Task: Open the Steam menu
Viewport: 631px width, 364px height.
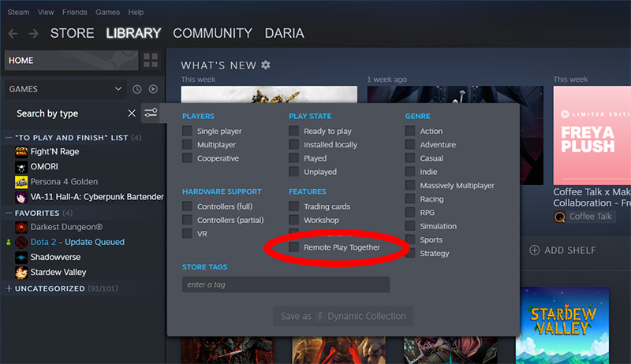Action: (x=18, y=12)
